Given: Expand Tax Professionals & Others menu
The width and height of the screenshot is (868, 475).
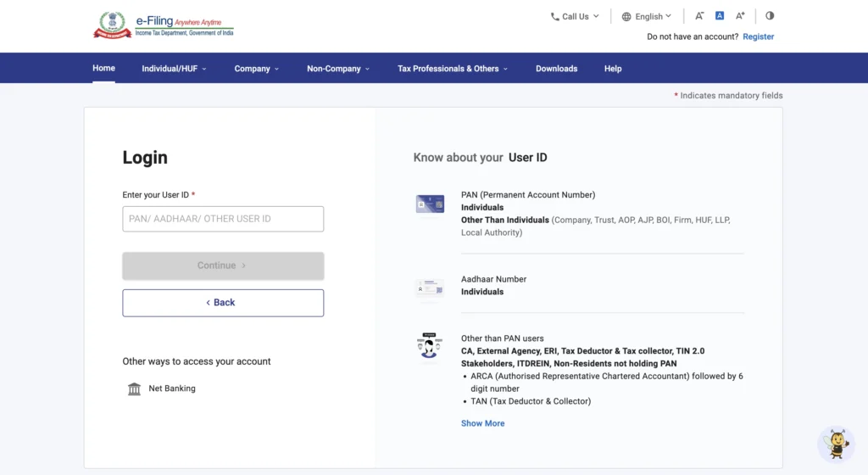Looking at the screenshot, I should pos(453,69).
